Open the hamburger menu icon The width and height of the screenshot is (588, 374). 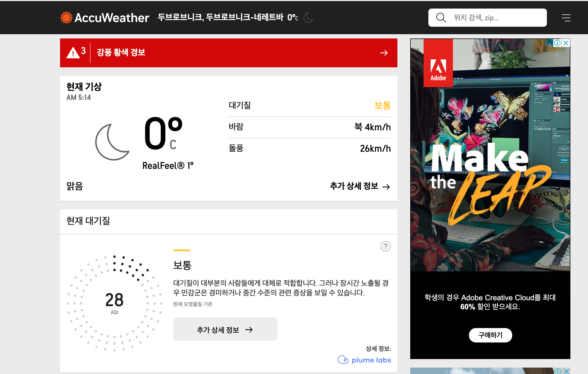point(566,18)
